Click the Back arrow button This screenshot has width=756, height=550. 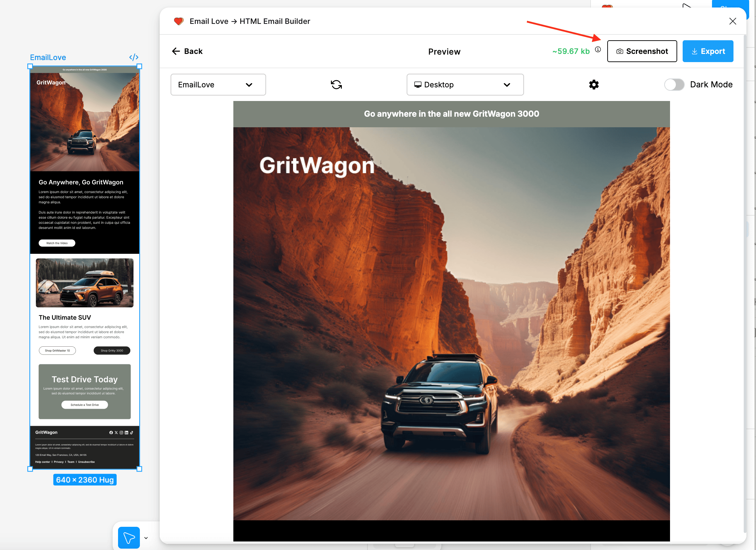[187, 51]
